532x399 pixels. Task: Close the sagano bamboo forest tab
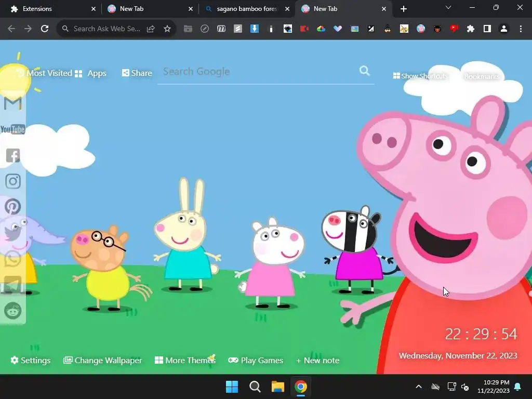pos(287,9)
